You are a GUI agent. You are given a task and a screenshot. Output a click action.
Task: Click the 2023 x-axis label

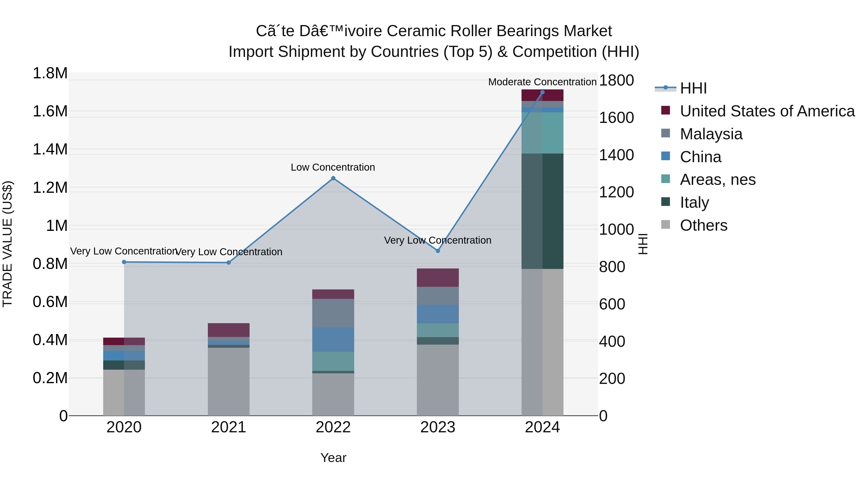[x=438, y=427]
